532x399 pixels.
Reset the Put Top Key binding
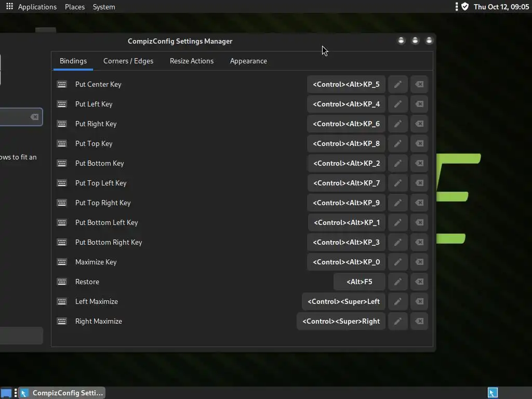tap(419, 143)
